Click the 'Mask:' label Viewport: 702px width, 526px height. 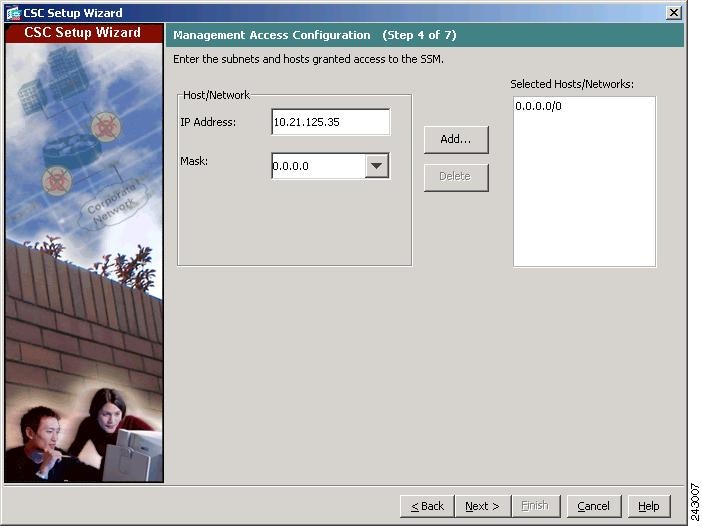point(194,161)
